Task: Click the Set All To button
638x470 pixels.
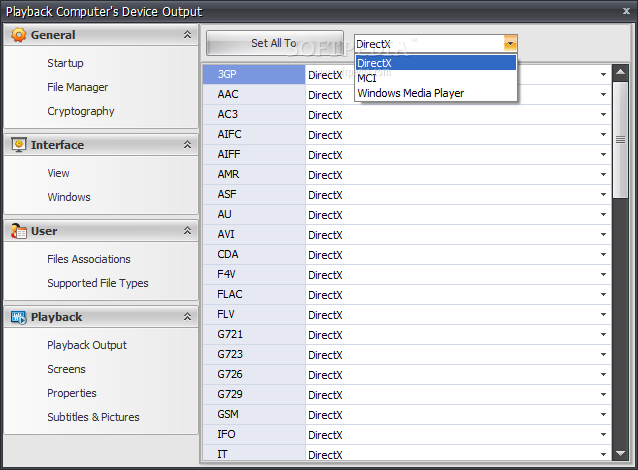Action: point(275,43)
